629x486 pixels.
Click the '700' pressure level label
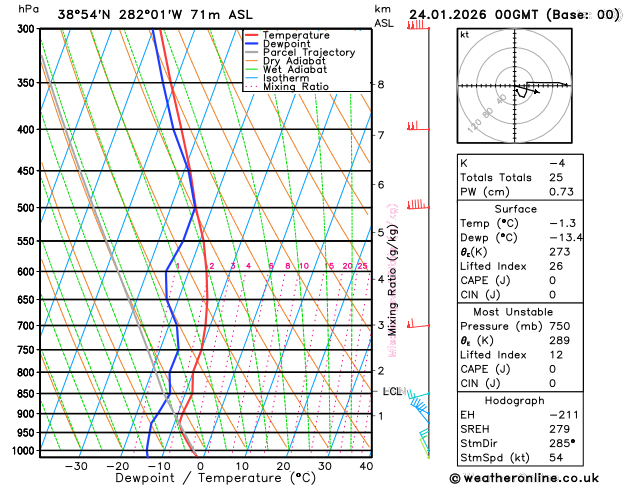coord(28,326)
